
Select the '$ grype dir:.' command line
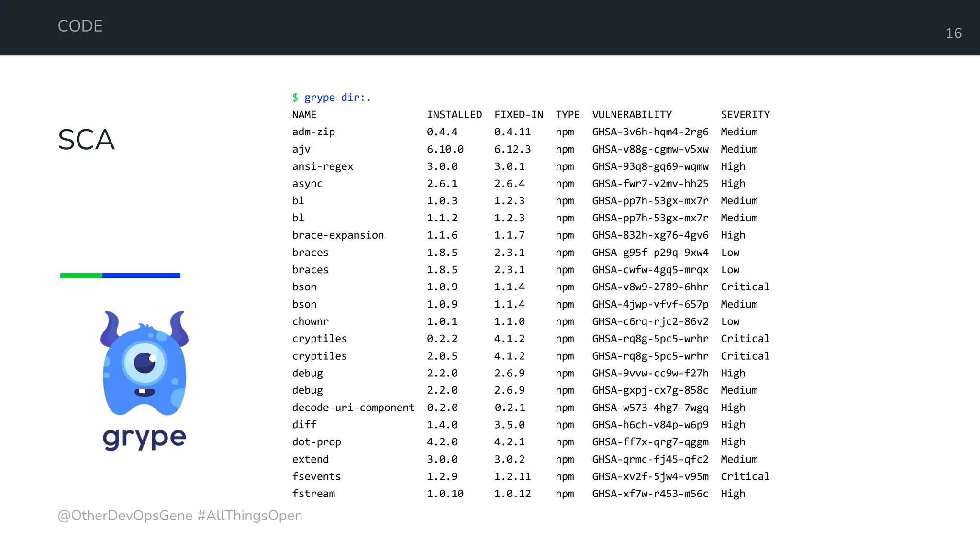click(332, 98)
